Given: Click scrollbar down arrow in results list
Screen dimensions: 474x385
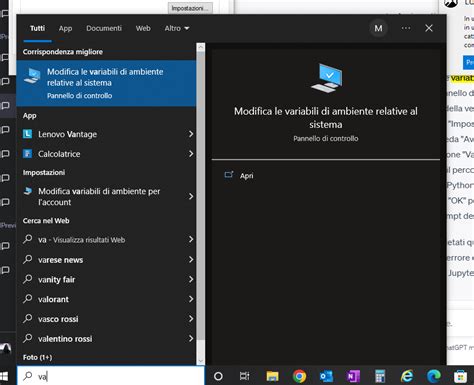Looking at the screenshot, I should [x=201, y=361].
